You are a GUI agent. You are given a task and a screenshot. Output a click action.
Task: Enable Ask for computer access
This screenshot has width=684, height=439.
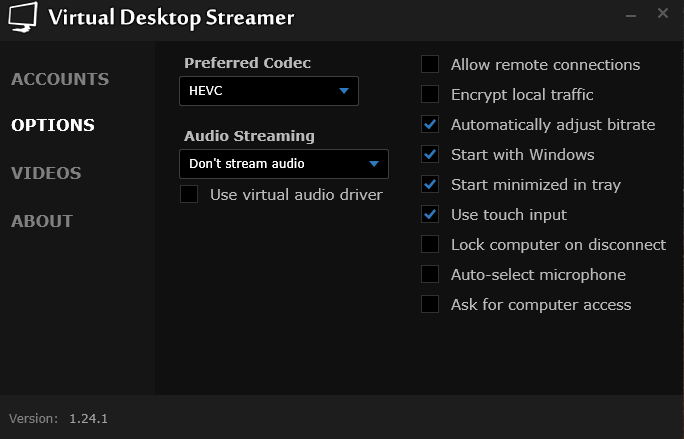click(x=430, y=305)
